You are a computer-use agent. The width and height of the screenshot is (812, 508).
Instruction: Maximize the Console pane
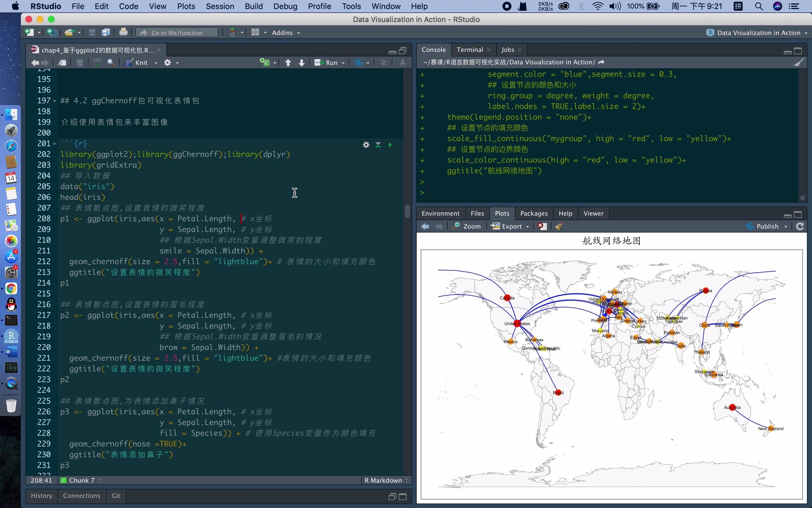798,51
